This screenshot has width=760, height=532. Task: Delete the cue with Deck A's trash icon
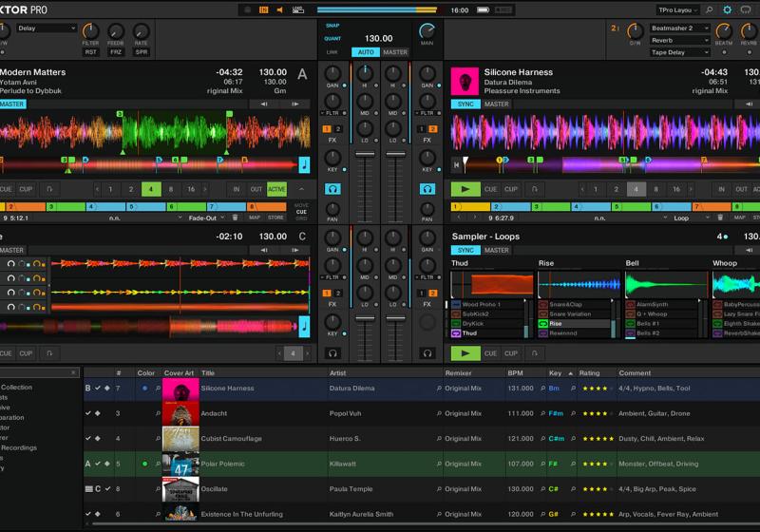click(x=235, y=218)
